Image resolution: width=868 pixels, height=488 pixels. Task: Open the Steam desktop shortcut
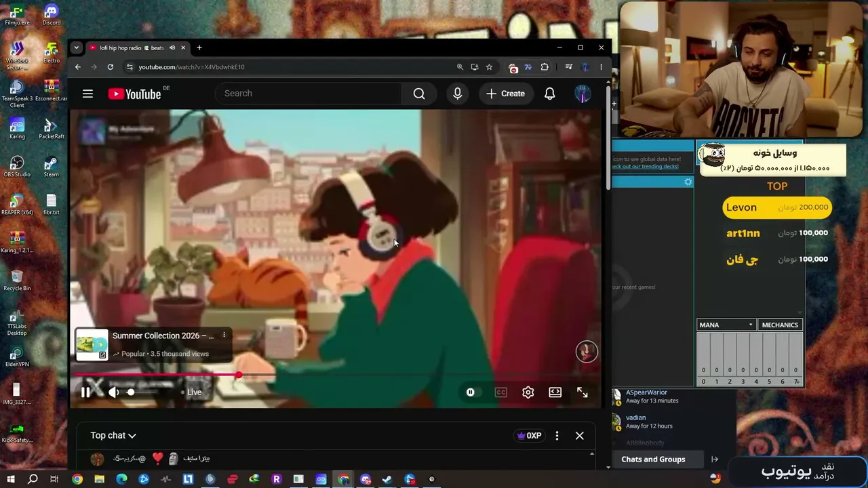tap(51, 167)
